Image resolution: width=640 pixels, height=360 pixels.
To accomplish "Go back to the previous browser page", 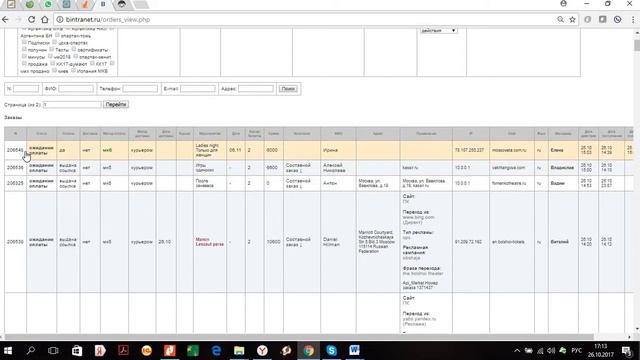I will click(x=5, y=19).
